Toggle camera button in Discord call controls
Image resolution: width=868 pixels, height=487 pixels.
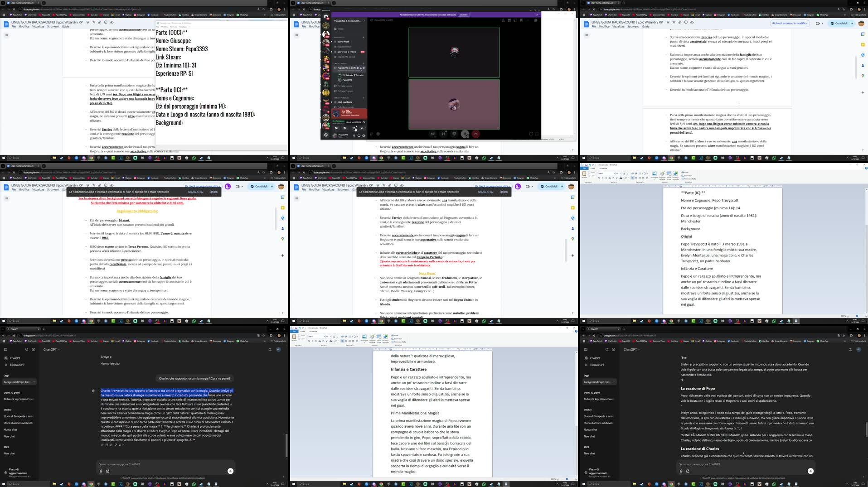(433, 134)
